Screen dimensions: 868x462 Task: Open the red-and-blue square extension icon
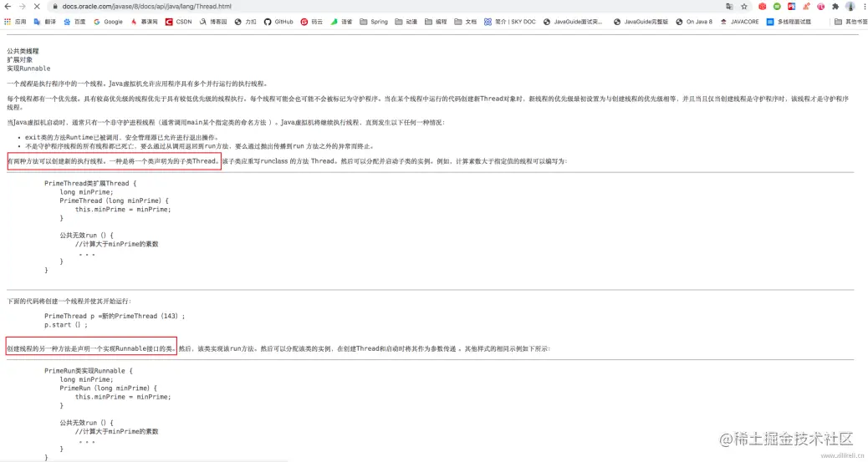(791, 7)
